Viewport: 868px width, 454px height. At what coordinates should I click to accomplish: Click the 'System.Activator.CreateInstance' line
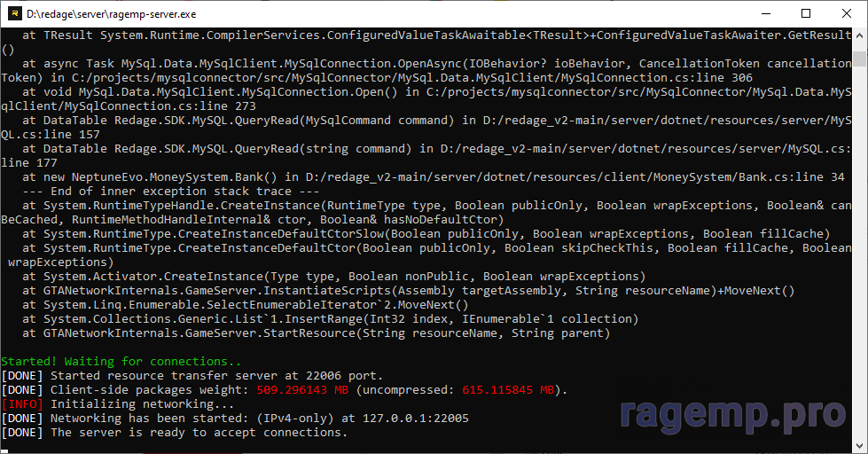333,277
